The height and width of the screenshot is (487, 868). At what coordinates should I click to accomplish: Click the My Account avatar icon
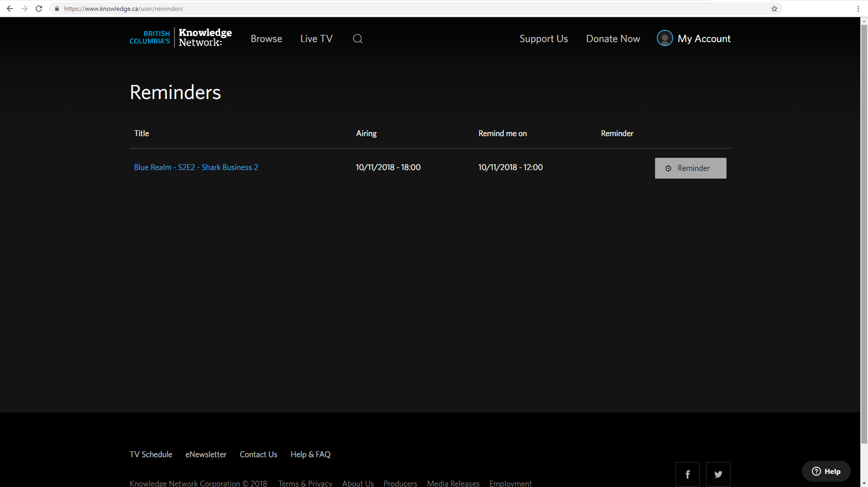tap(665, 38)
